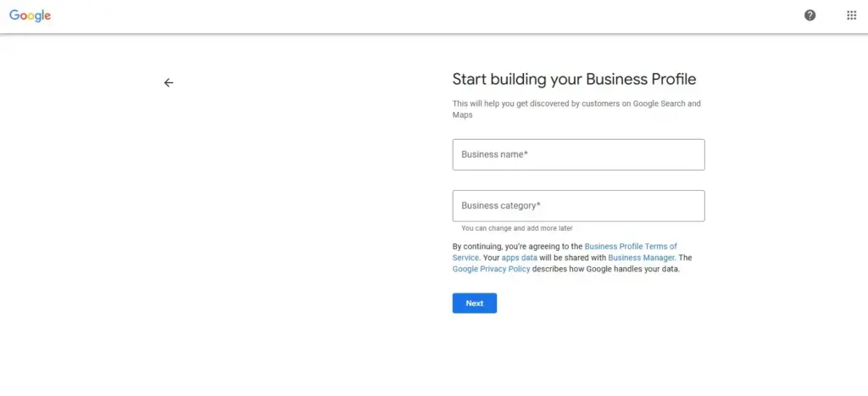
Task: Click the "By continuing, you're agreeing to" text
Action: pyautogui.click(x=517, y=247)
